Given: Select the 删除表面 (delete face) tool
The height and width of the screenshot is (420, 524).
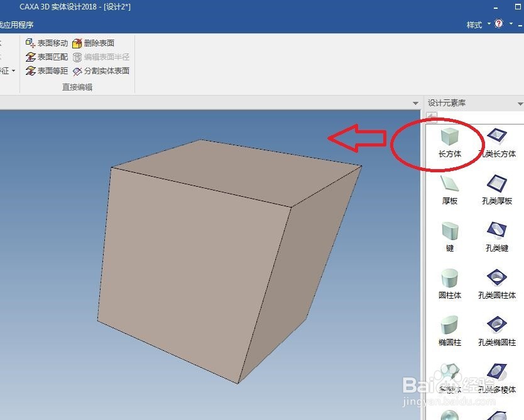Looking at the screenshot, I should tap(93, 43).
